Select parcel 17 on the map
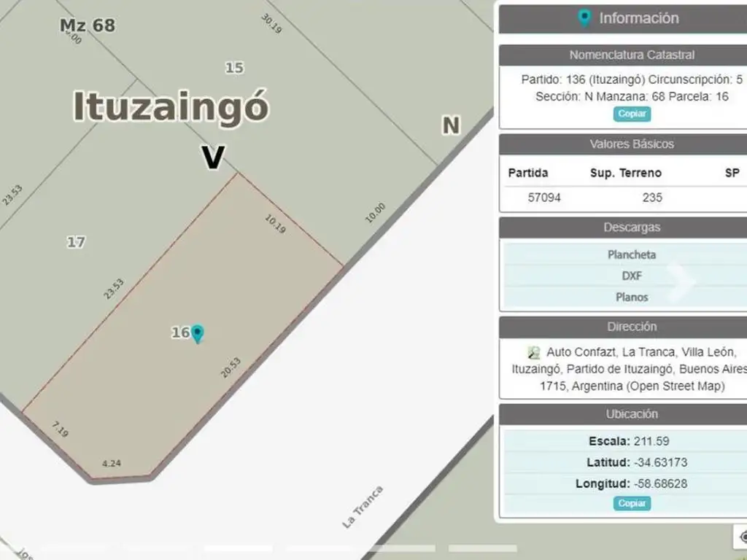 click(x=76, y=242)
